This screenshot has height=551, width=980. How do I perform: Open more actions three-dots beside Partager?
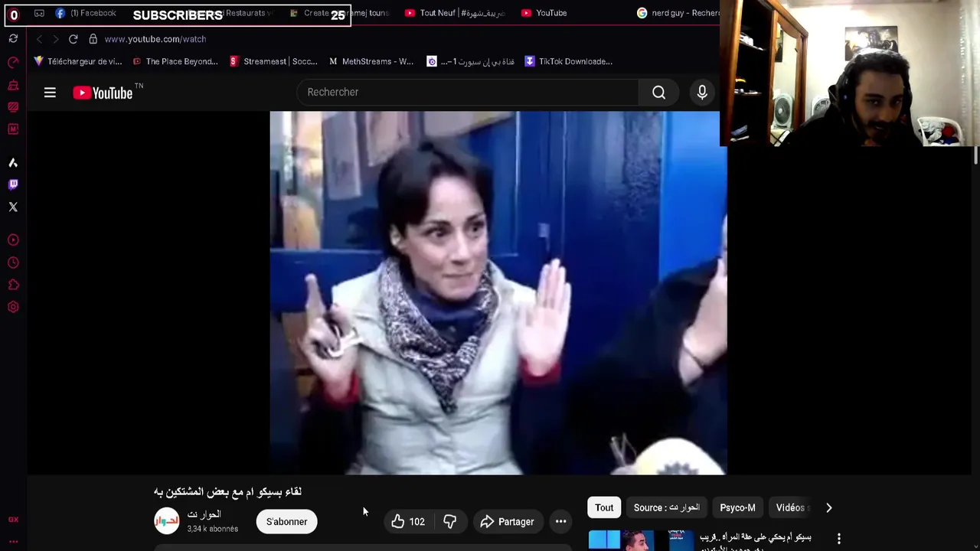pos(560,522)
